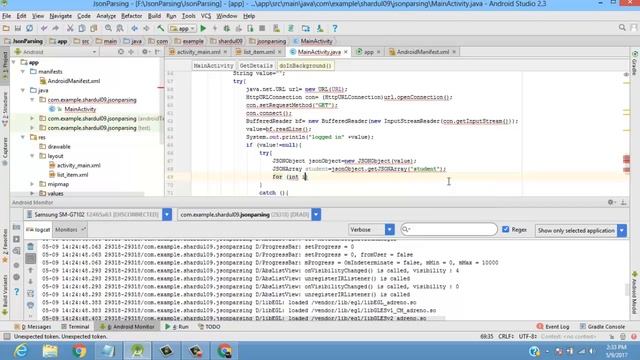Screen dimensions: 640x360
Task: Open the Build menu
Action: 154,16
